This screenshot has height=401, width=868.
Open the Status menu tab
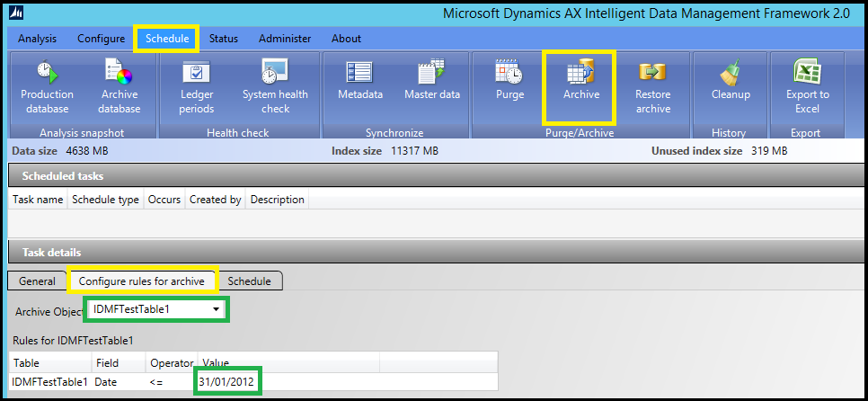tap(224, 39)
